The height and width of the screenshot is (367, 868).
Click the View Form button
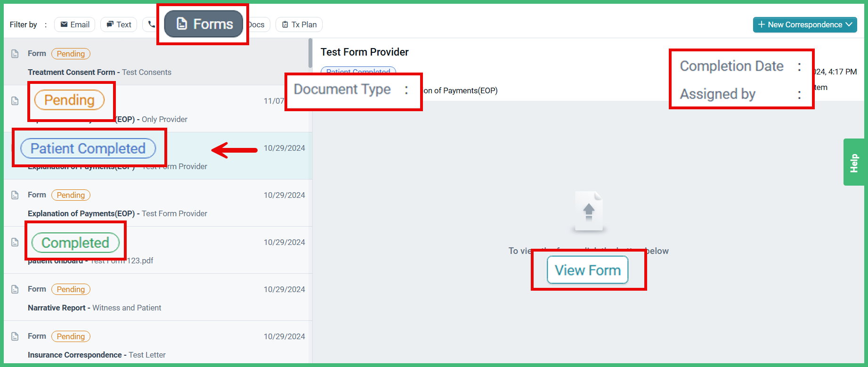(587, 270)
